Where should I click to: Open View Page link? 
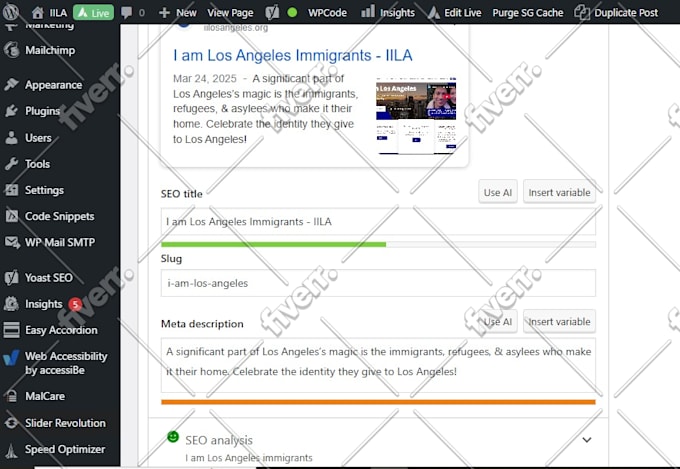[230, 13]
